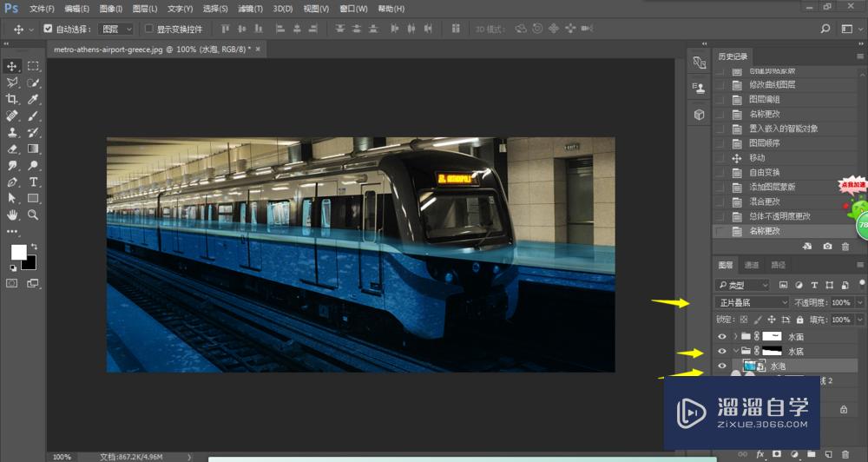Image resolution: width=868 pixels, height=462 pixels.
Task: Enable the 显示变换控件 checkbox
Action: tap(148, 29)
